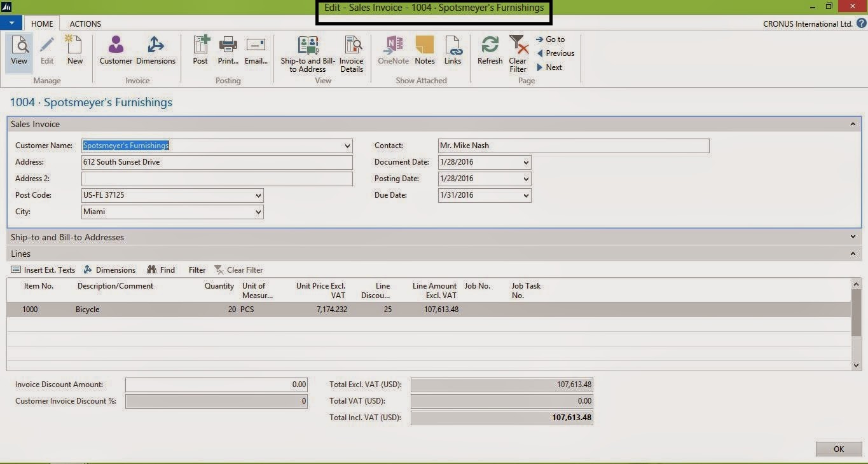Collapse the Lines section
The width and height of the screenshot is (868, 464).
853,254
